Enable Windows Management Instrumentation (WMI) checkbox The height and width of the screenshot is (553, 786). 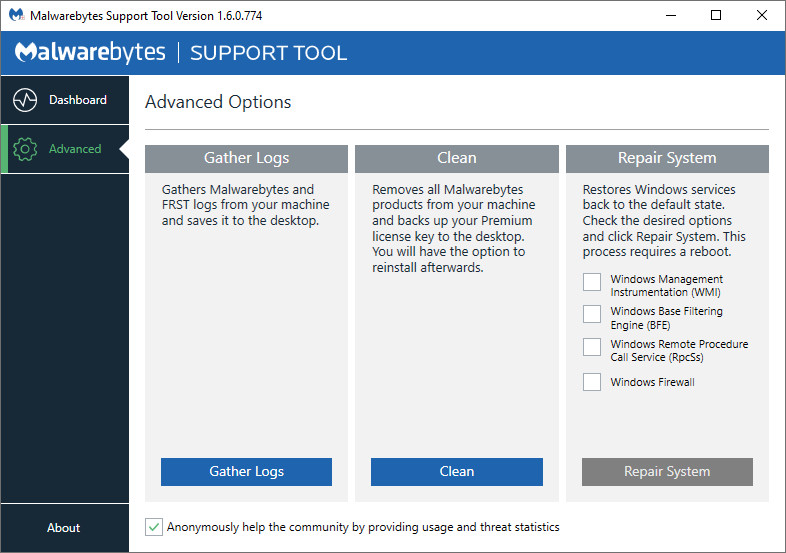pyautogui.click(x=592, y=283)
